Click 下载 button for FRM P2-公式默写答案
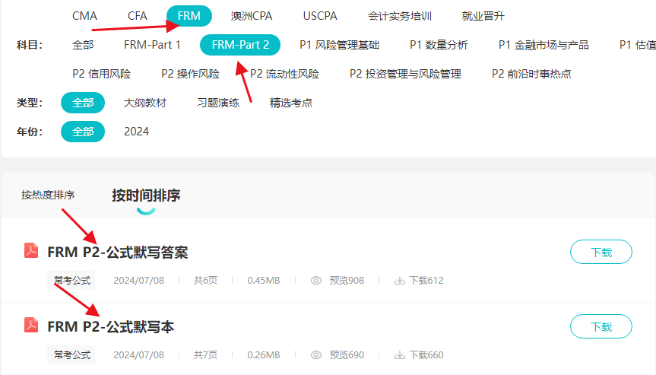 [x=601, y=252]
